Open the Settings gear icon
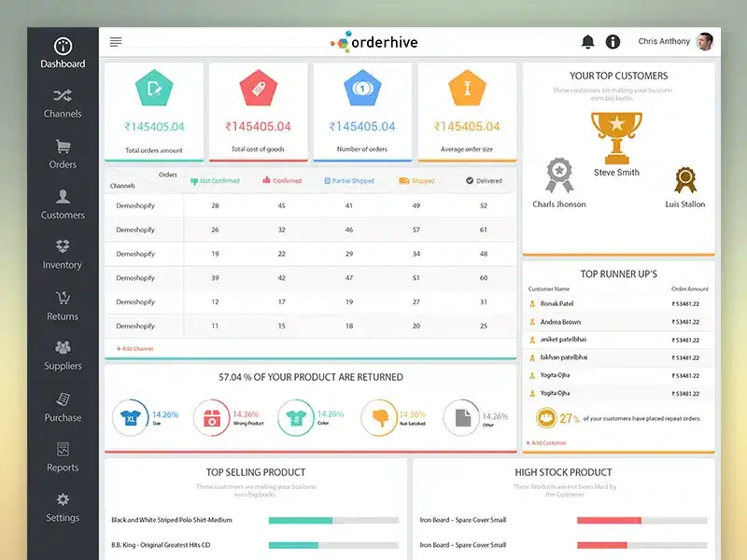The height and width of the screenshot is (560, 747). (x=63, y=499)
